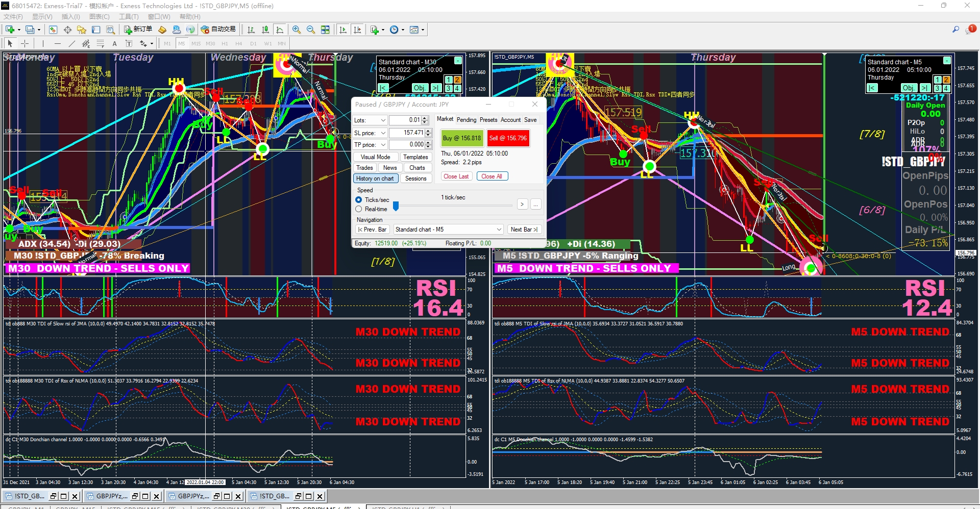Tile chart windows icon
This screenshot has height=509, width=980.
pyautogui.click(x=325, y=30)
